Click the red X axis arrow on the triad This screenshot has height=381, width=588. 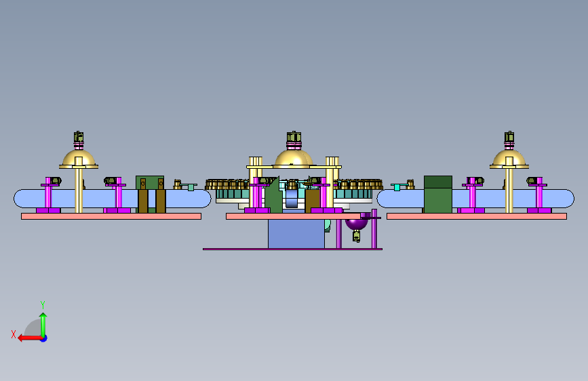[29, 338]
